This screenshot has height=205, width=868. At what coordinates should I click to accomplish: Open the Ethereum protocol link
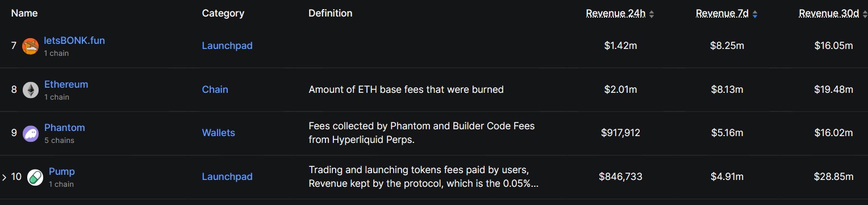tap(66, 84)
